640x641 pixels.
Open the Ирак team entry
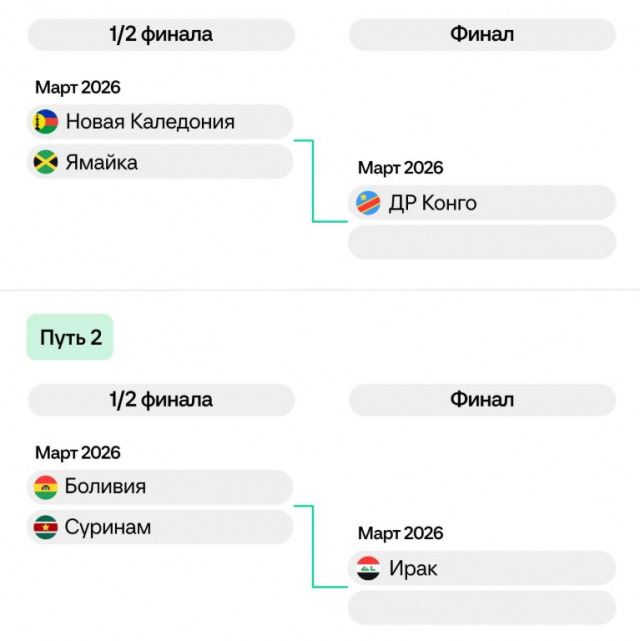[482, 568]
